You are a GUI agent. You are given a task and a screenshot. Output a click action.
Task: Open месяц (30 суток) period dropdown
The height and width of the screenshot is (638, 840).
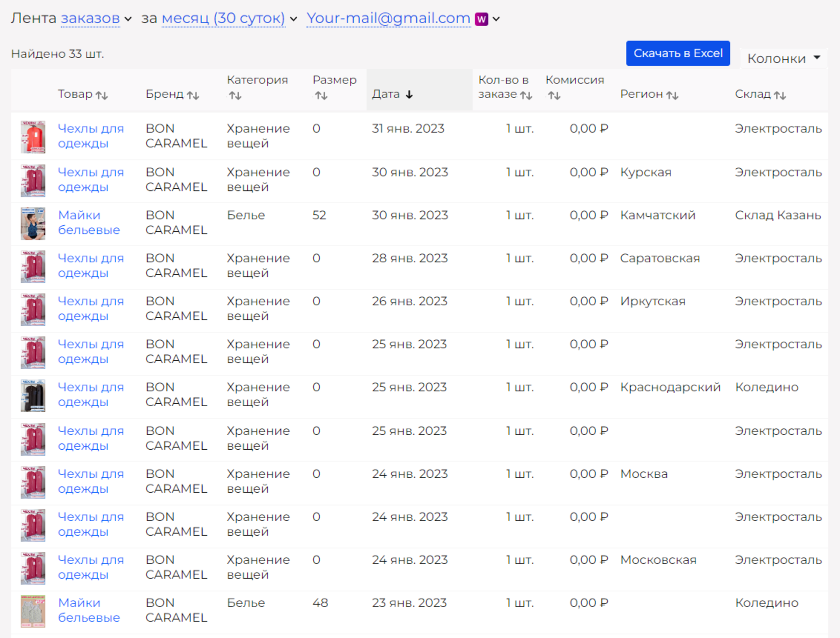click(x=229, y=18)
